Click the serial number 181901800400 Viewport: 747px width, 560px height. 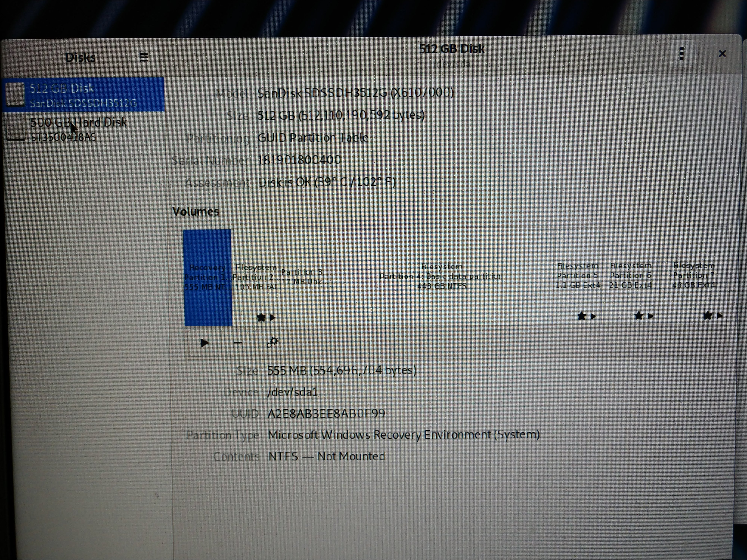(299, 160)
